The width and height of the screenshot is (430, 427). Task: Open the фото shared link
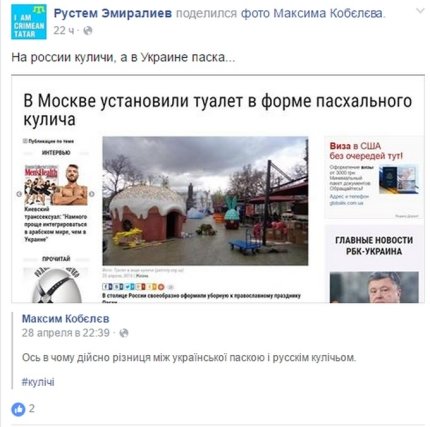255,14
